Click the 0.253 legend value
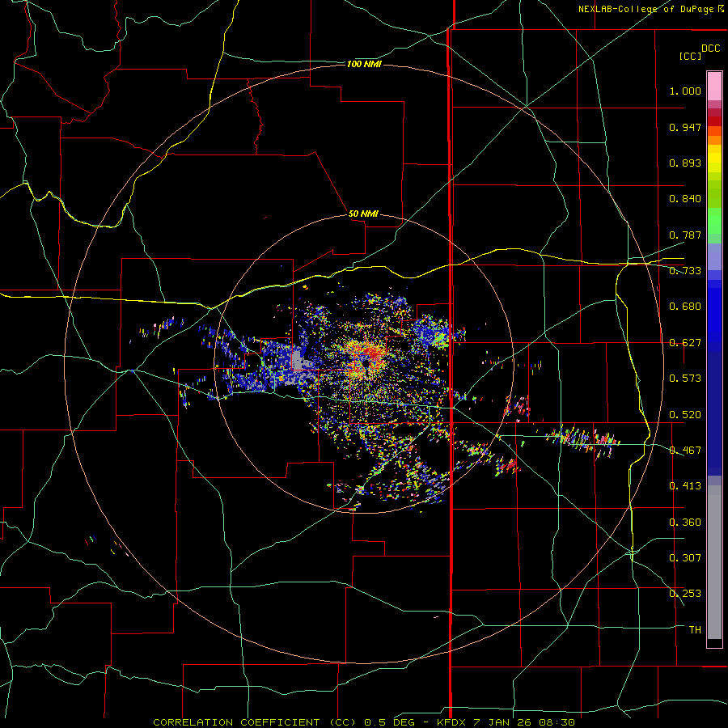 685,594
